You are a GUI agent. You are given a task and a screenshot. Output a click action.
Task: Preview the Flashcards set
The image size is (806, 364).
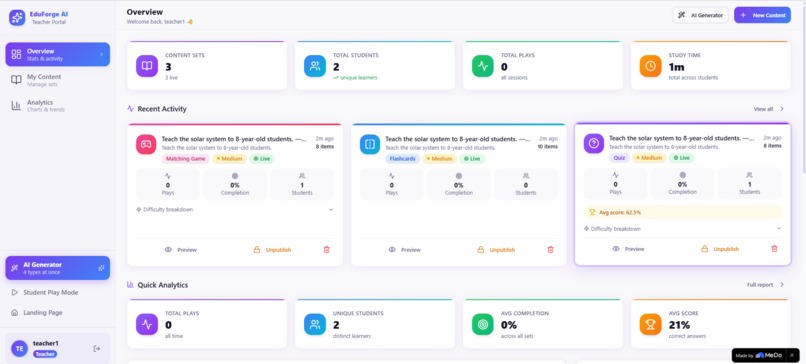[x=405, y=250]
